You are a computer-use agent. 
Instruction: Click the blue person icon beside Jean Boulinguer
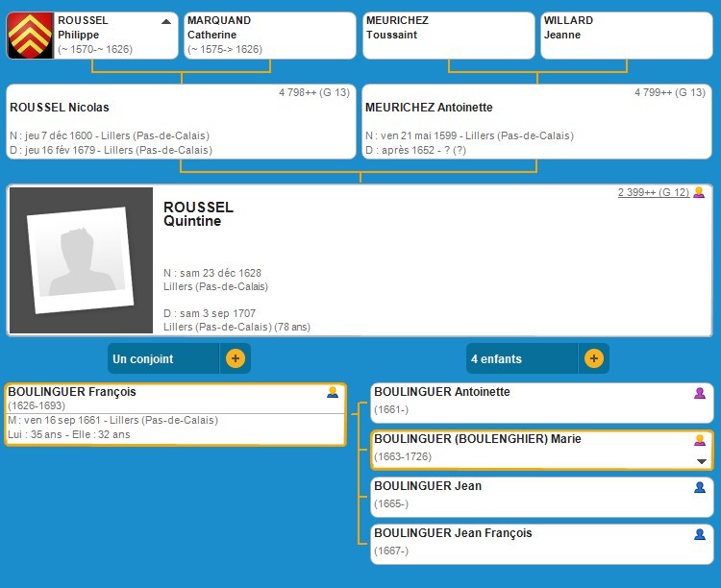pyautogui.click(x=700, y=487)
